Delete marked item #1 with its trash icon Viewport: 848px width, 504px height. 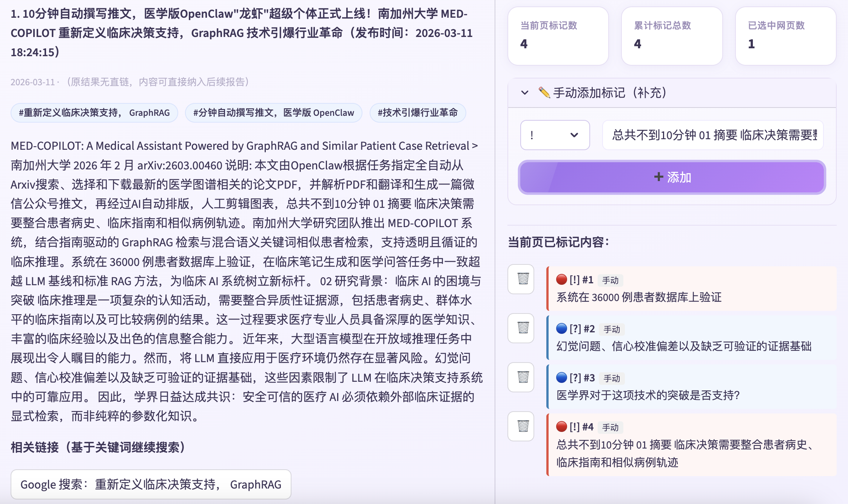coord(521,279)
